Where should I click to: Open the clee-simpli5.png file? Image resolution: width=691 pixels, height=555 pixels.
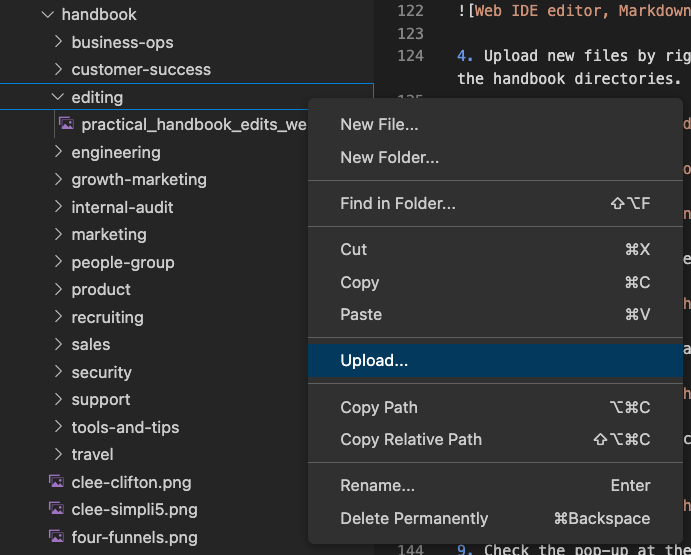point(134,510)
